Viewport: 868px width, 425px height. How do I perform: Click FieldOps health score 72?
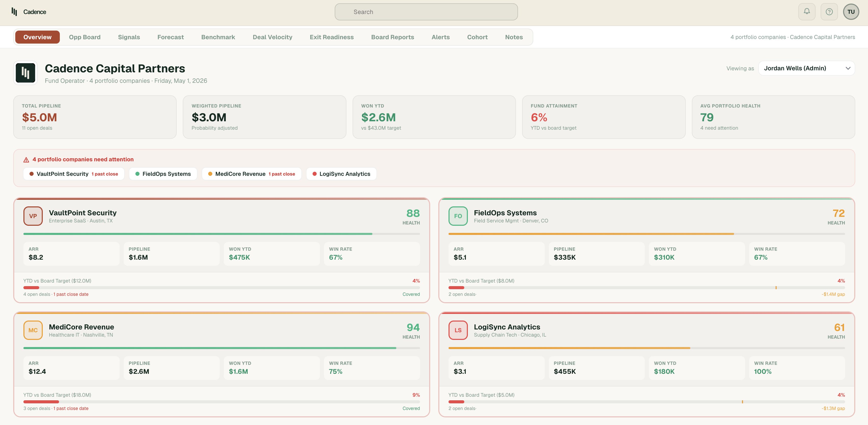[838, 213]
